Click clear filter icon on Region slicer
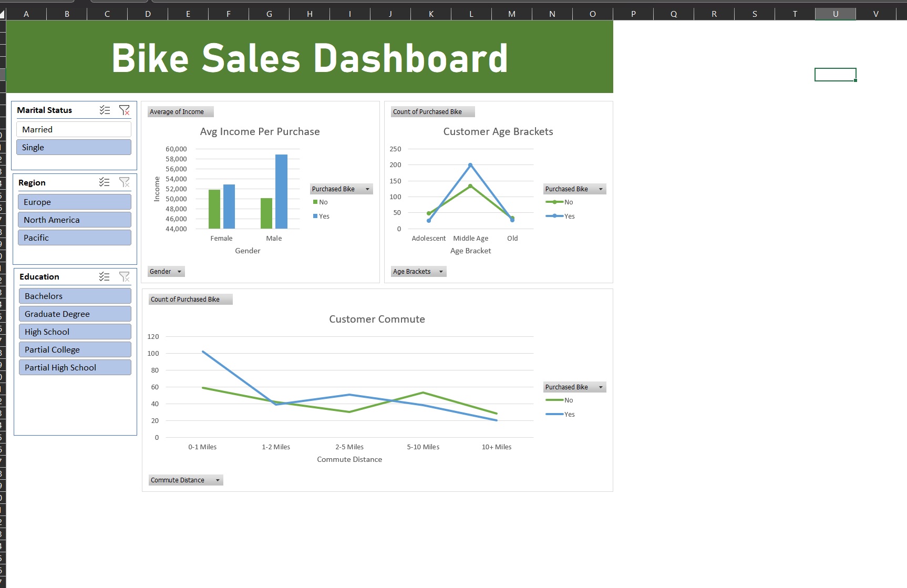The width and height of the screenshot is (907, 588). [x=125, y=182]
